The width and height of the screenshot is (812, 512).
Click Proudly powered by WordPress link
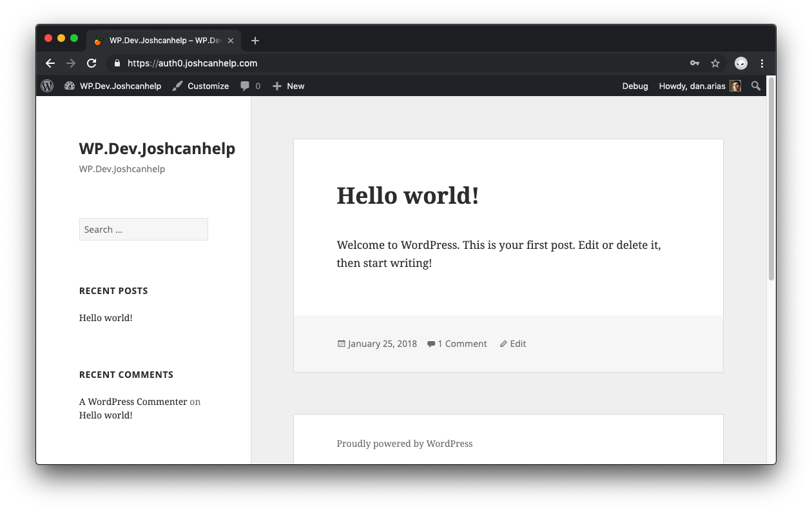tap(405, 444)
